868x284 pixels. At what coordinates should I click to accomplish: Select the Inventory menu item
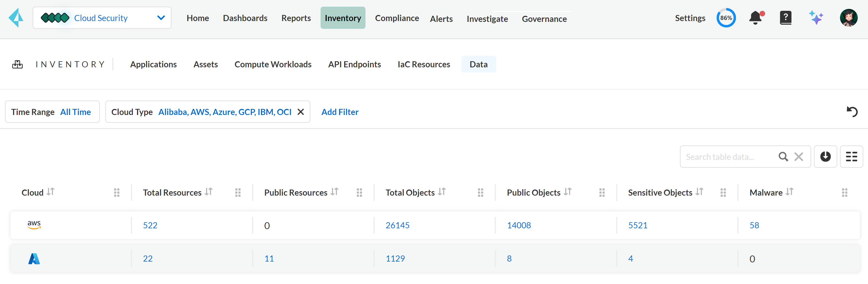(343, 18)
